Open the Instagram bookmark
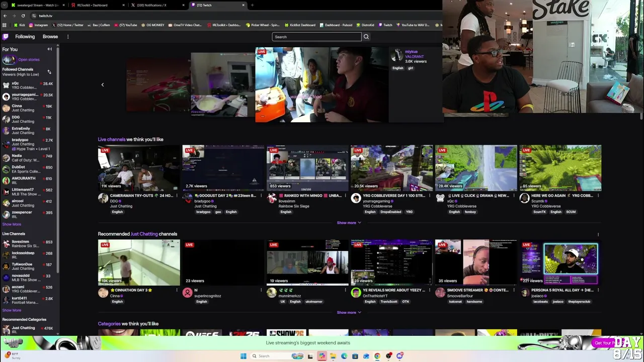The image size is (644, 362). tap(38, 25)
